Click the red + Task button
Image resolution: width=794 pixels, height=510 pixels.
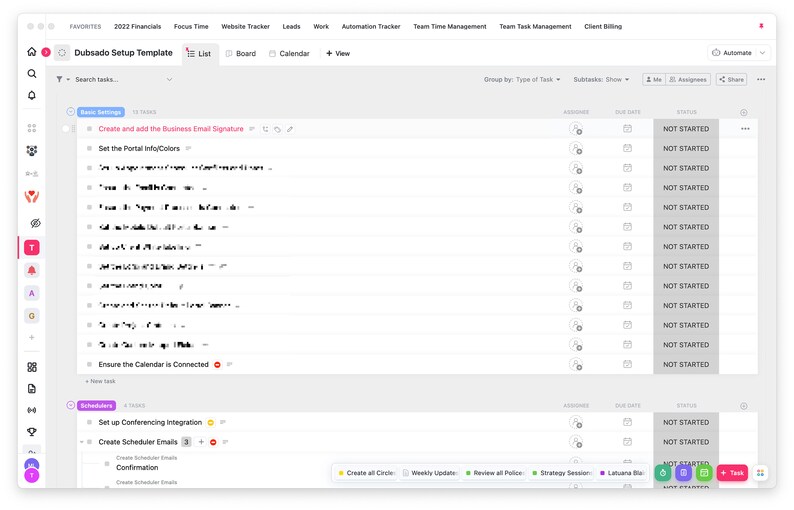pos(732,473)
